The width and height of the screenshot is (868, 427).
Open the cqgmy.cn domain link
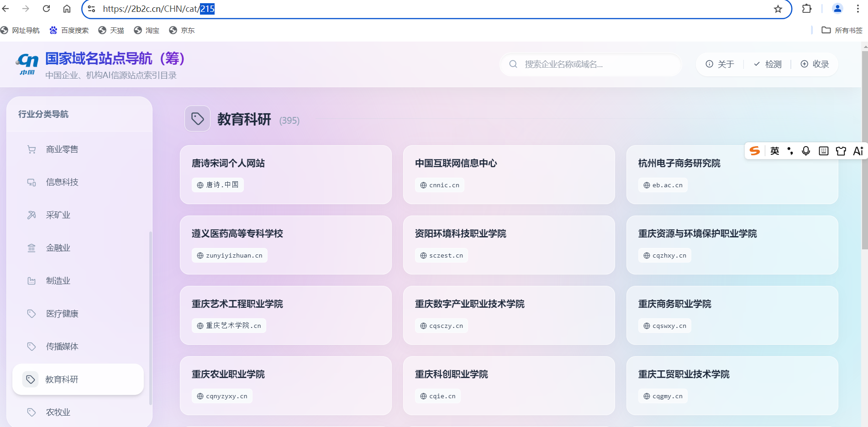tap(663, 396)
